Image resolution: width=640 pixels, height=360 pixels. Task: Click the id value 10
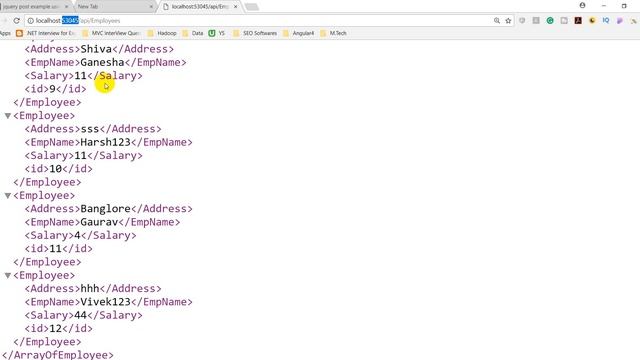tap(56, 169)
